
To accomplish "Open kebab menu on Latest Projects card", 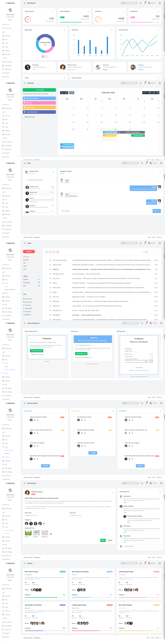I will coord(159,78).
